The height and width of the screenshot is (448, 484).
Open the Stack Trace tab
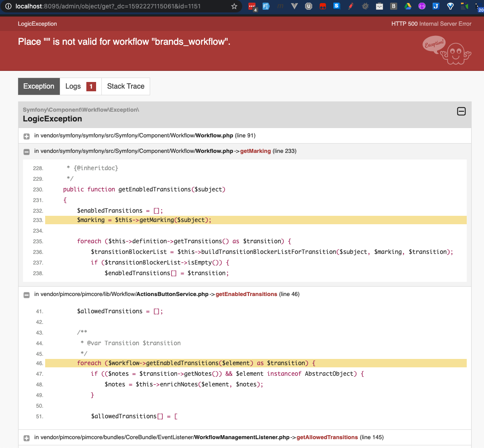[126, 86]
